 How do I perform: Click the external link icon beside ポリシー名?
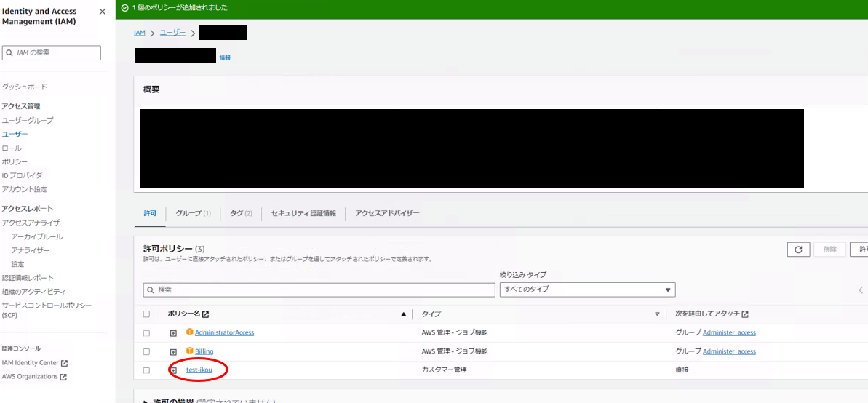(205, 314)
